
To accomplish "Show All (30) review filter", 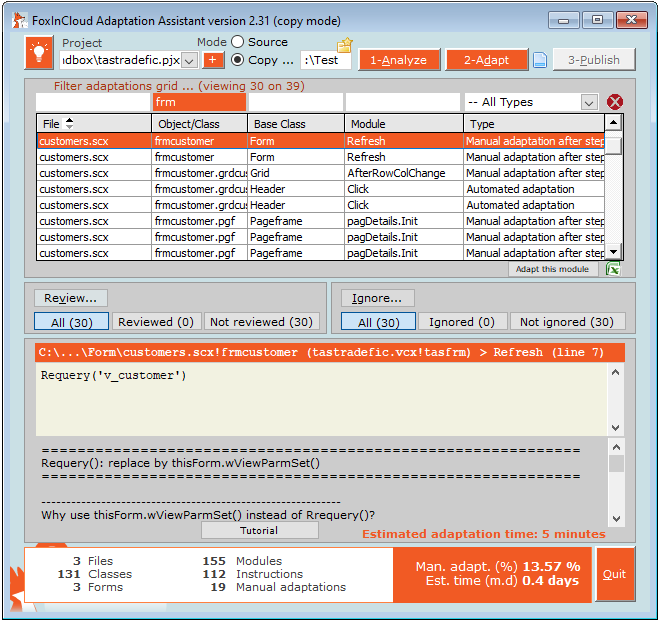I will tap(71, 322).
